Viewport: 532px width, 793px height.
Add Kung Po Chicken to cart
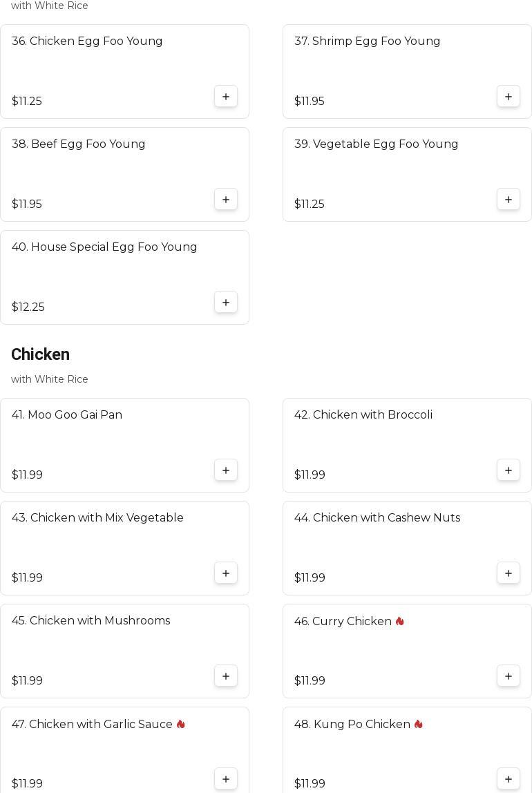(509, 779)
